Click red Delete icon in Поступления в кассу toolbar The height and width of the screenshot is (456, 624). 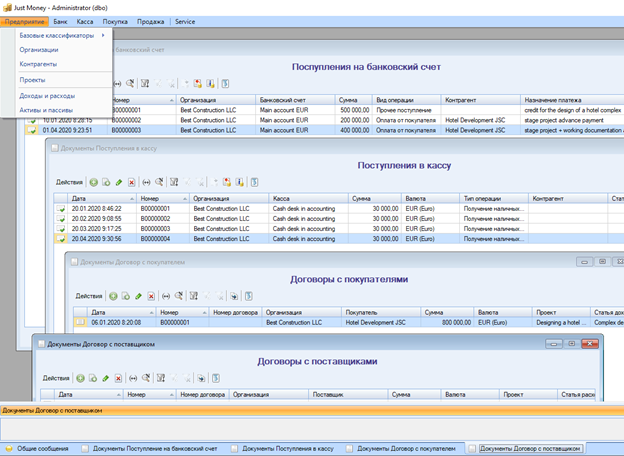pos(131,182)
